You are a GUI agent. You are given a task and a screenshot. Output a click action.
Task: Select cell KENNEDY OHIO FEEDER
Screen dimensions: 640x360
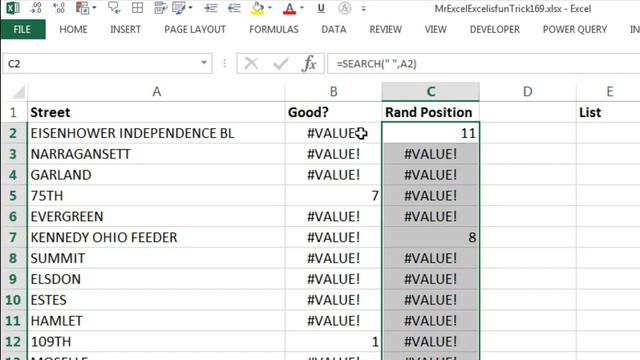(x=156, y=238)
